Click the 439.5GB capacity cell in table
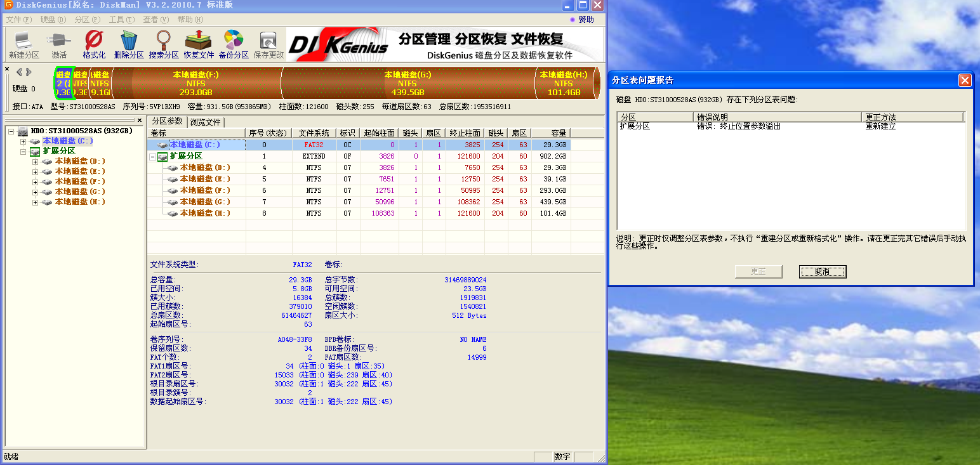 (550, 202)
